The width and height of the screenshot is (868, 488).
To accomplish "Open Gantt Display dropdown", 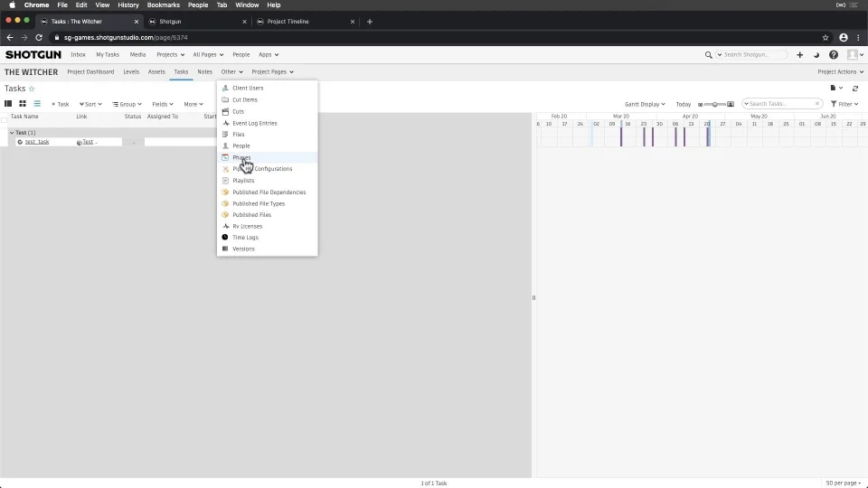I will click(x=645, y=104).
